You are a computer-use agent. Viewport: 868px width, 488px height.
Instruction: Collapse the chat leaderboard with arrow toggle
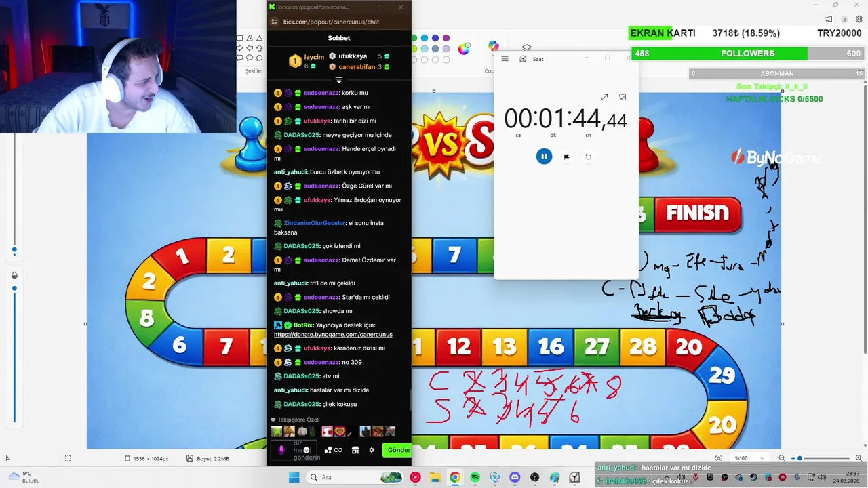[339, 80]
